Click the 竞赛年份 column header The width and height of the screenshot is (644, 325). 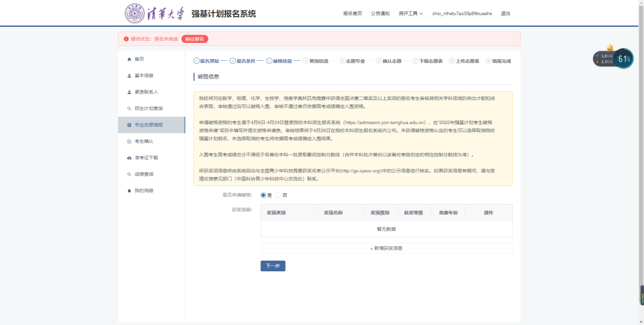tap(448, 213)
